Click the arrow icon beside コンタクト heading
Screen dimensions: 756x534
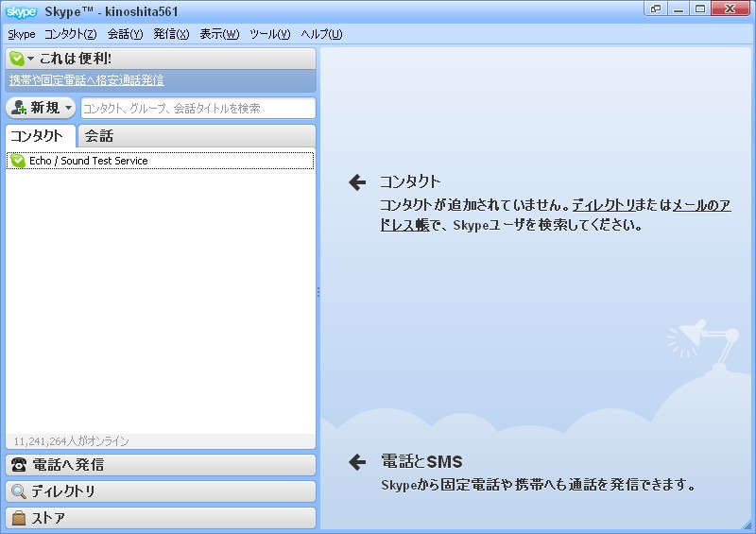(x=357, y=182)
